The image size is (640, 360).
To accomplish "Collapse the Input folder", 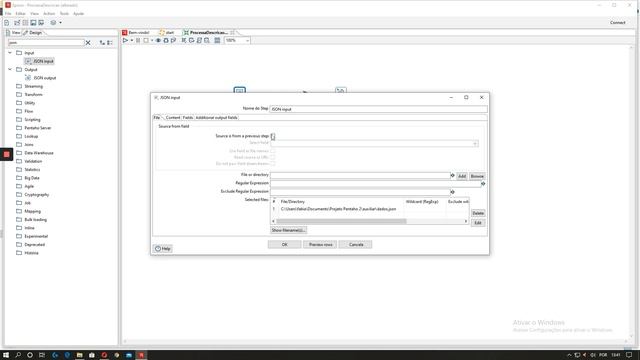I will pos(10,53).
